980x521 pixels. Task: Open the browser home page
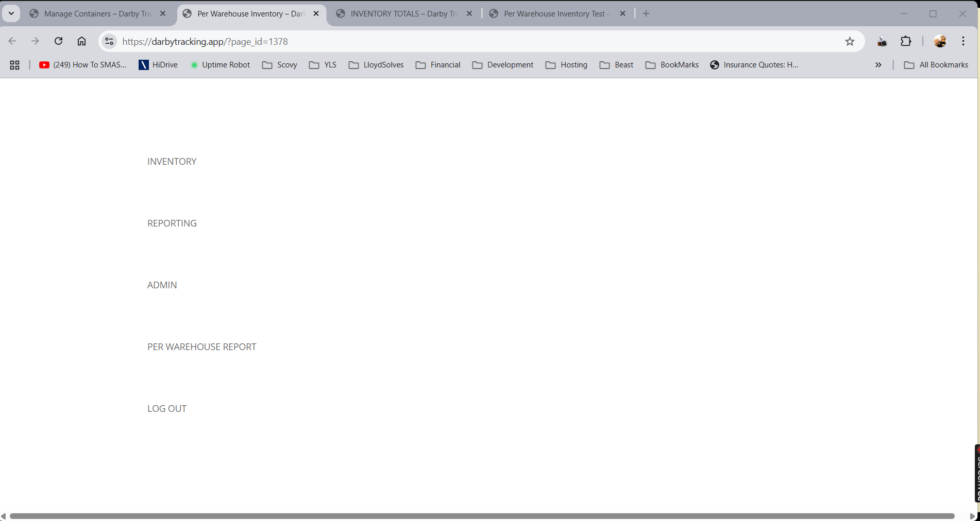[81, 41]
